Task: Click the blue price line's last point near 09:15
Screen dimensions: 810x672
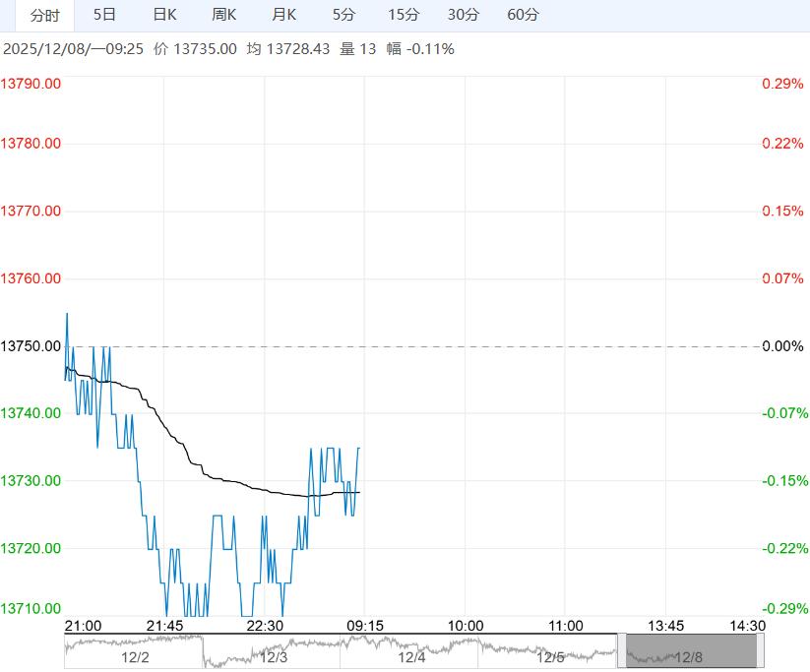Action: point(359,448)
